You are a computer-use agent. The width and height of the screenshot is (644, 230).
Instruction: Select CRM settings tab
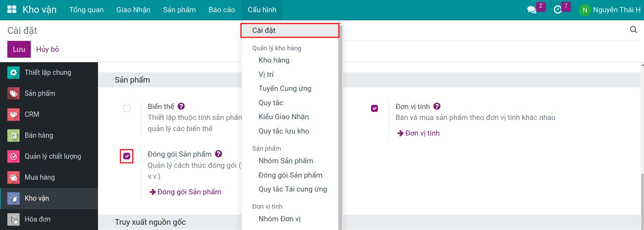[x=49, y=115]
